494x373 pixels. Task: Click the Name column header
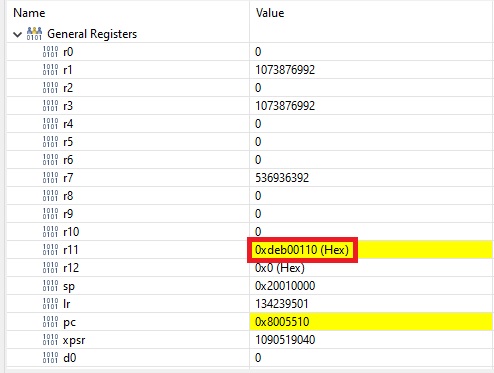point(29,13)
